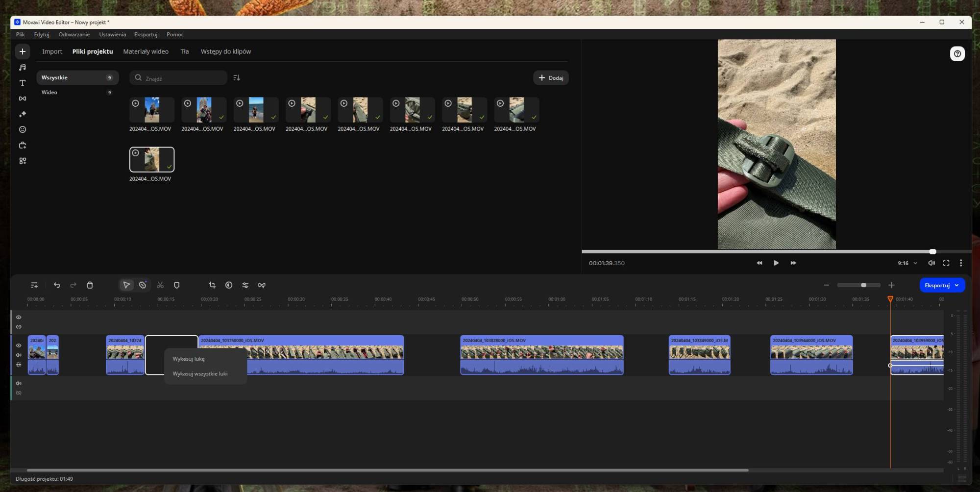Open the Titles tool in left sidebar
The height and width of the screenshot is (492, 980).
click(x=23, y=83)
